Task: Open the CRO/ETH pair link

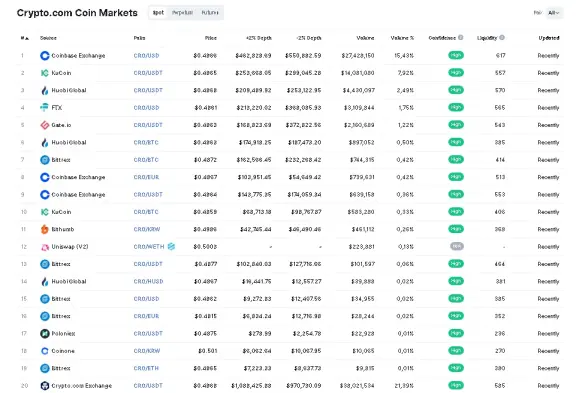Action: click(146, 368)
